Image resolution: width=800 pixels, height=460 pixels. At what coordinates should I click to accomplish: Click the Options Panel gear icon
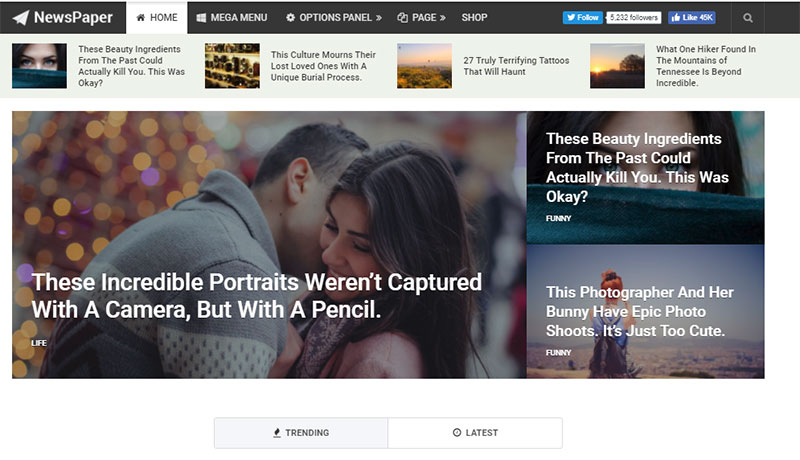click(x=290, y=18)
